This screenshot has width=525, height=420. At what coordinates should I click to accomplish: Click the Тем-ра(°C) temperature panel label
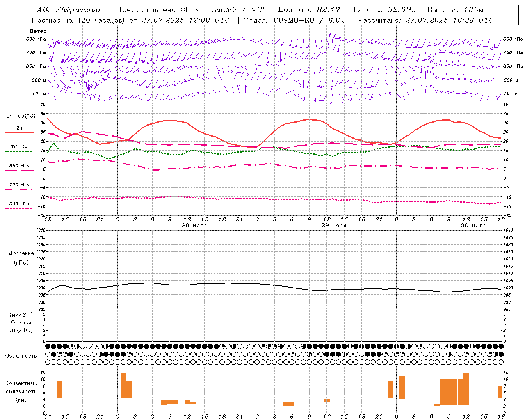pyautogui.click(x=19, y=116)
